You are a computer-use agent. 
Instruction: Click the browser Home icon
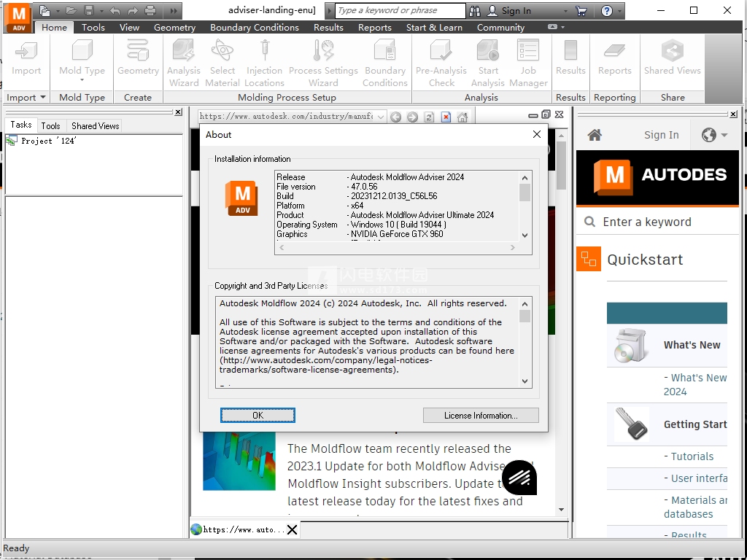tap(462, 117)
